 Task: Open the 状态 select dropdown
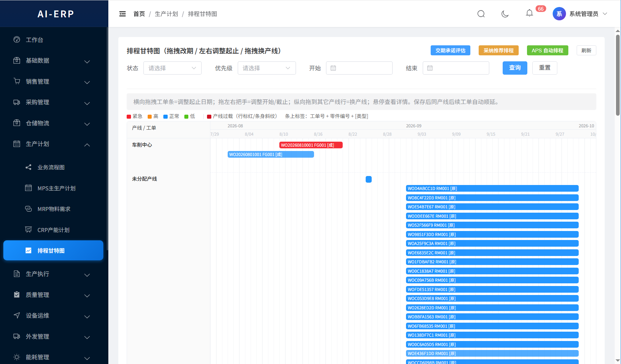pyautogui.click(x=172, y=68)
